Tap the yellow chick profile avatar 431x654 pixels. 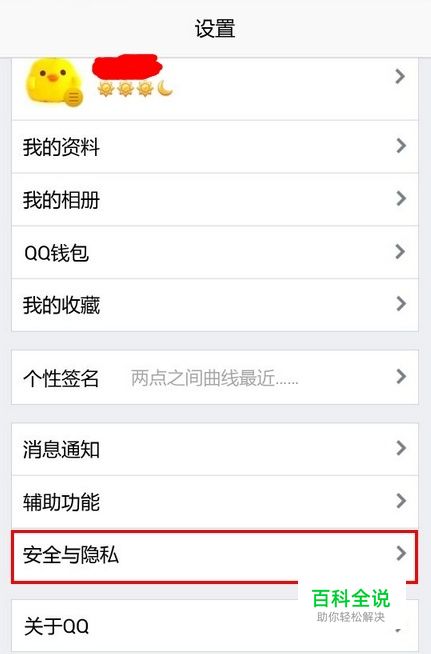52,80
